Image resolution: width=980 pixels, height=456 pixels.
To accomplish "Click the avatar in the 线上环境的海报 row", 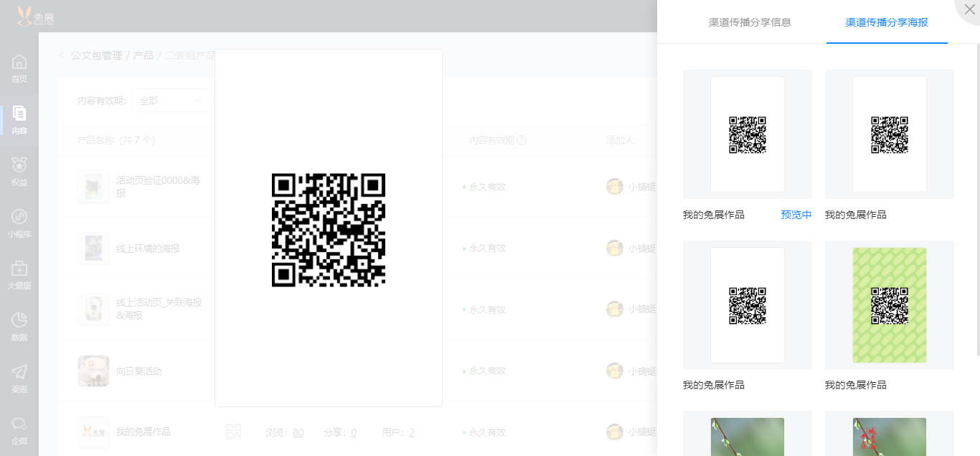I will tap(615, 248).
